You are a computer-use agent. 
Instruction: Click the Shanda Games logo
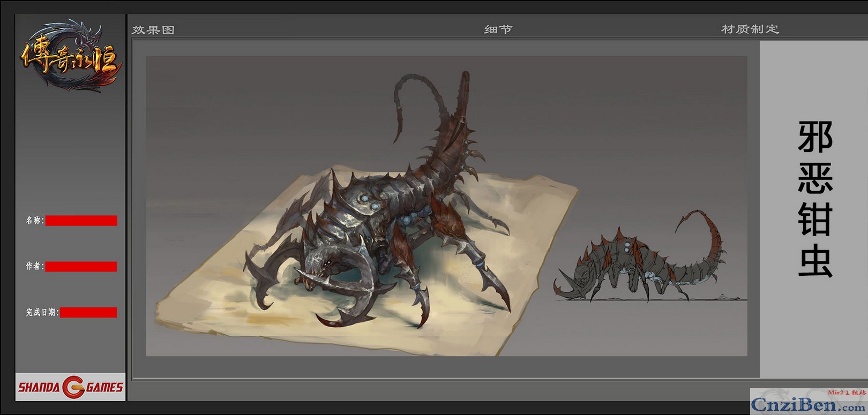click(71, 387)
